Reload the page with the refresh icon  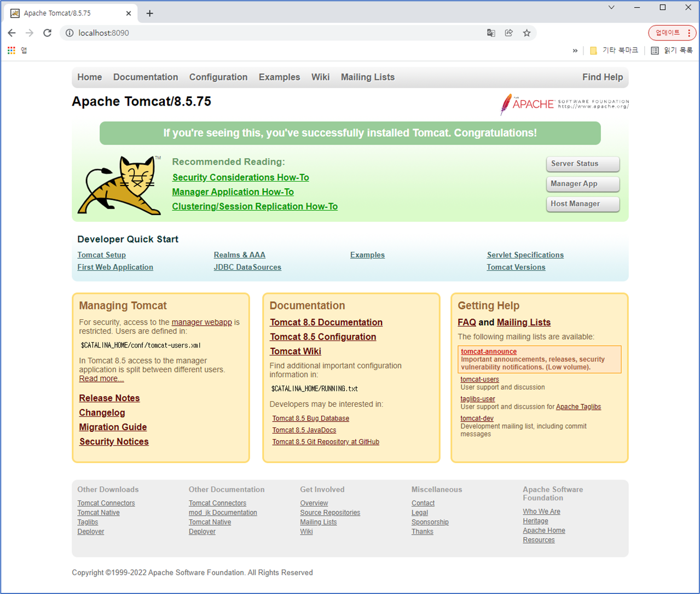click(48, 33)
